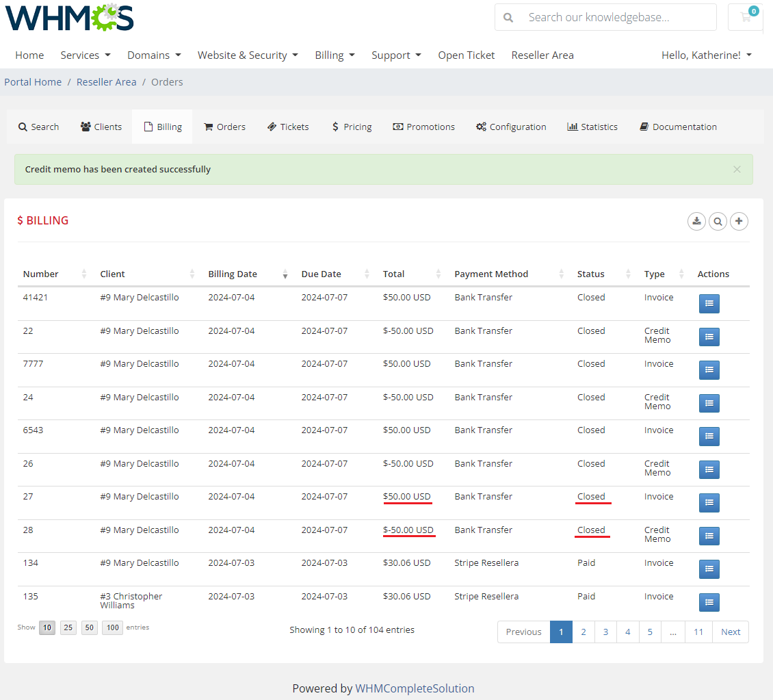The width and height of the screenshot is (773, 700).
Task: Select the Billing tab in reseller menu
Action: tap(163, 127)
